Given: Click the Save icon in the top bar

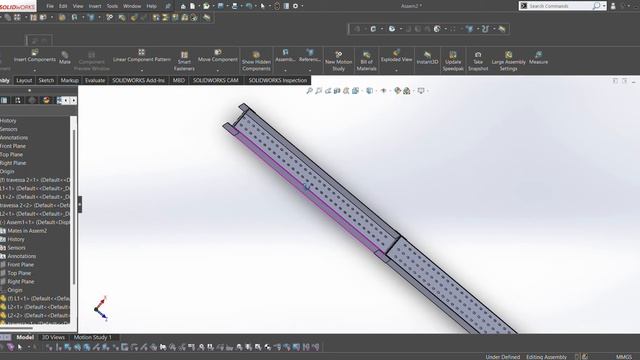Looking at the screenshot, I should click(x=220, y=6).
